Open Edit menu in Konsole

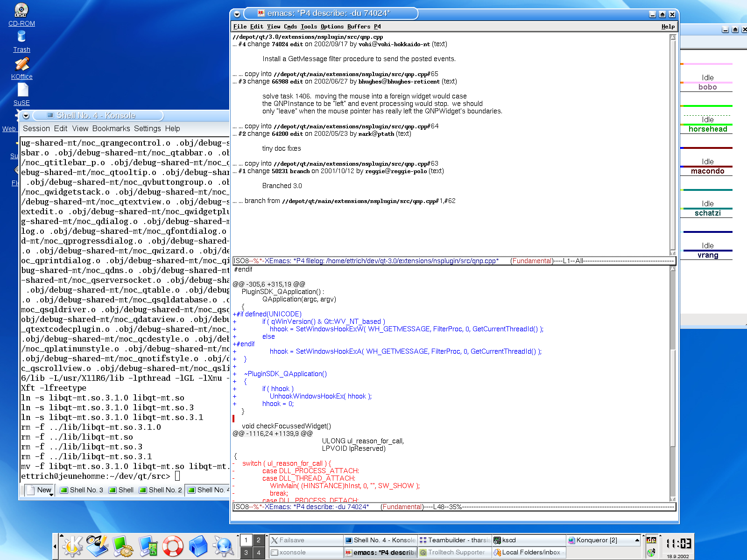tap(61, 128)
